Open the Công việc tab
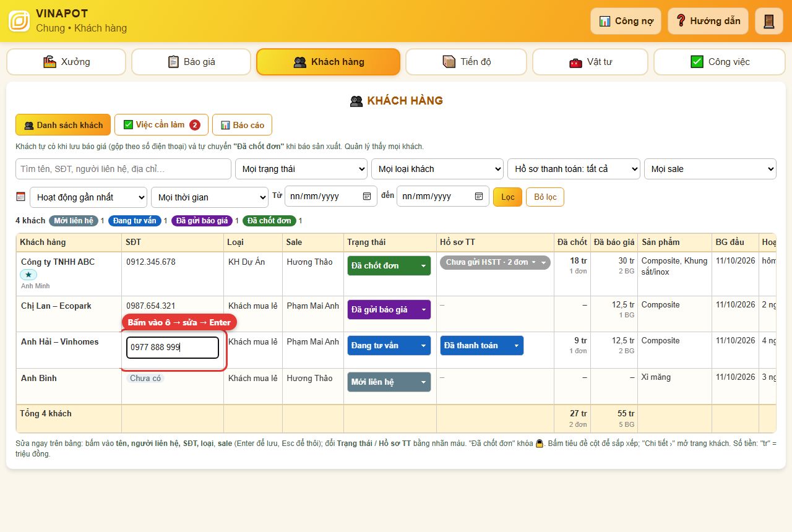 (720, 62)
